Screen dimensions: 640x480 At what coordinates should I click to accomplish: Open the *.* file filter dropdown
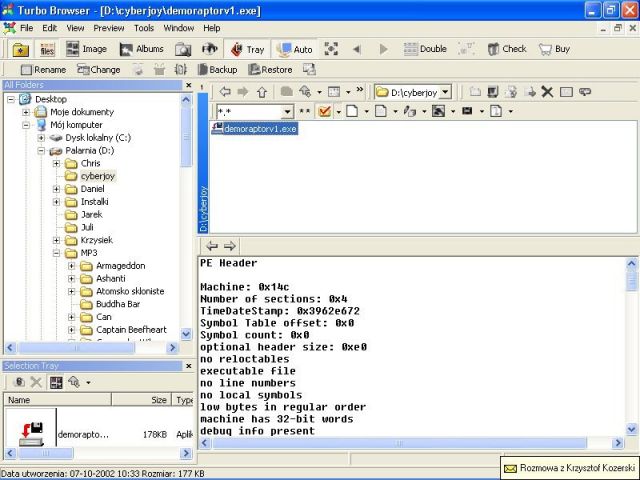pyautogui.click(x=287, y=111)
